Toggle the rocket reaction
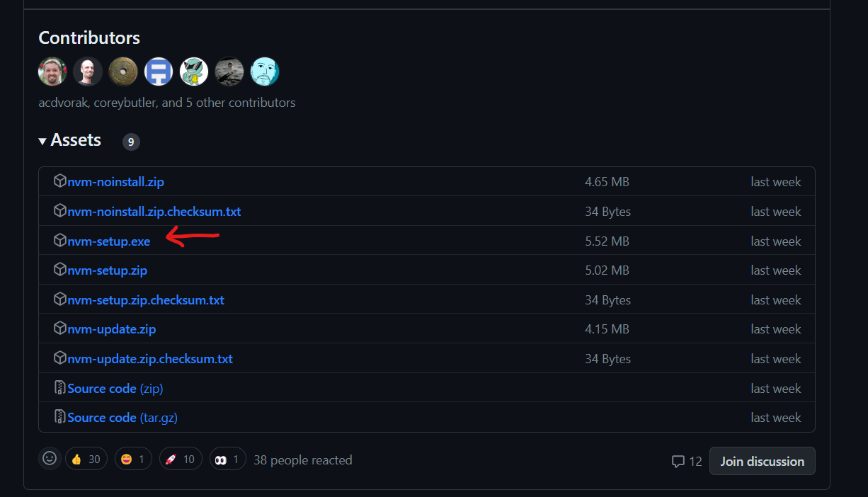The image size is (868, 497). coord(180,459)
